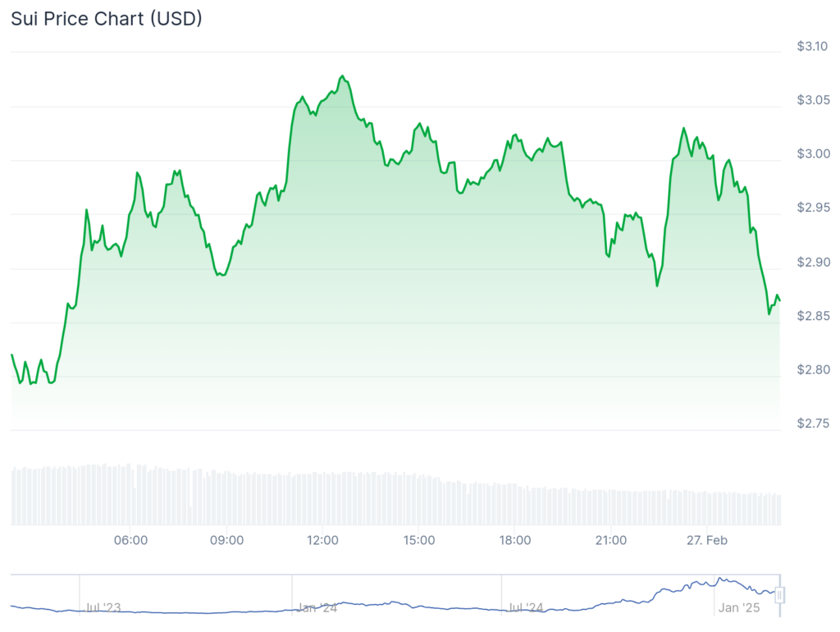
Task: Click the price line's highest peak
Action: [342, 76]
